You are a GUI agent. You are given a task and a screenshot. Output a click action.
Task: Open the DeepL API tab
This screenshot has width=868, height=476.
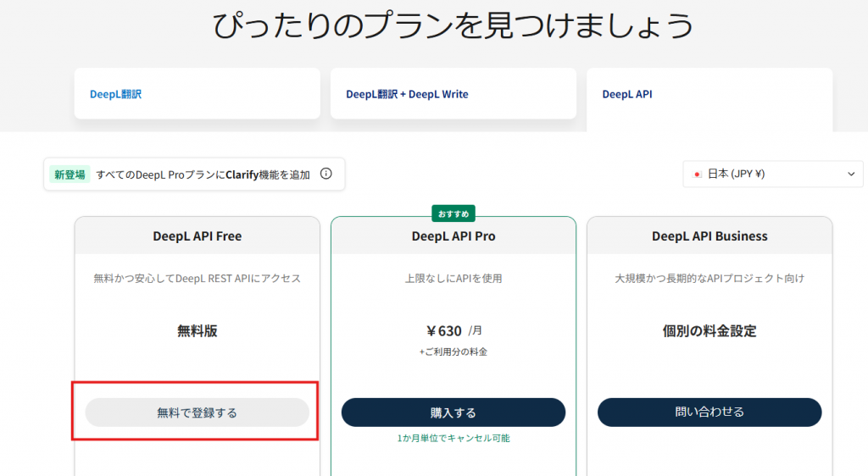pyautogui.click(x=627, y=95)
